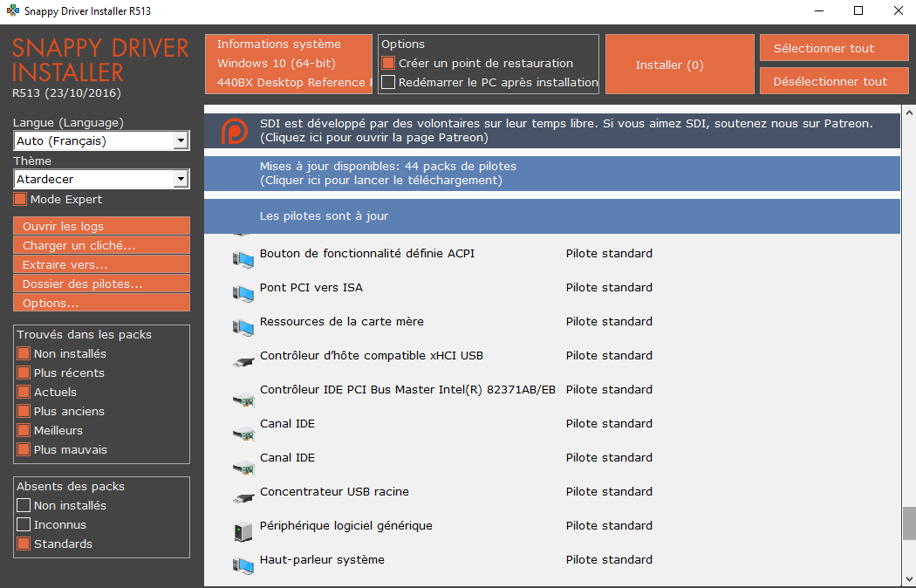Open the Langue (Language) dropdown
This screenshot has height=588, width=916.
pos(102,140)
